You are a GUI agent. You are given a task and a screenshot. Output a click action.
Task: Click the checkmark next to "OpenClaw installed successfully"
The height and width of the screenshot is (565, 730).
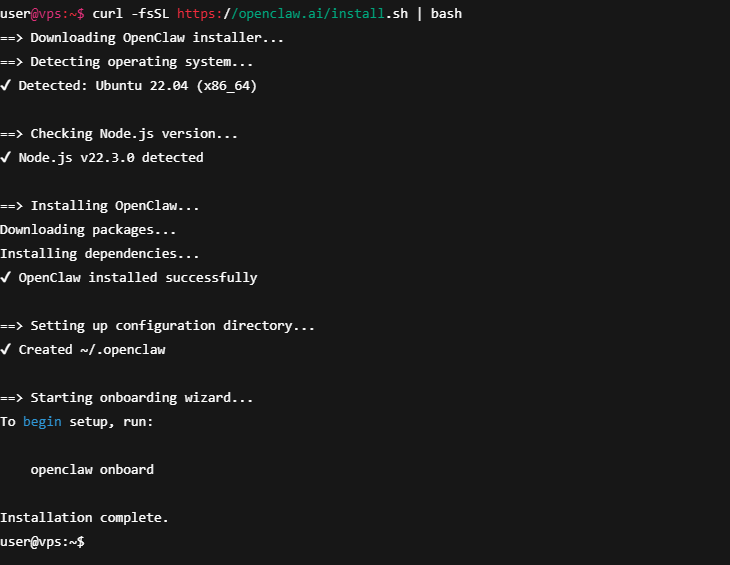(x=6, y=278)
